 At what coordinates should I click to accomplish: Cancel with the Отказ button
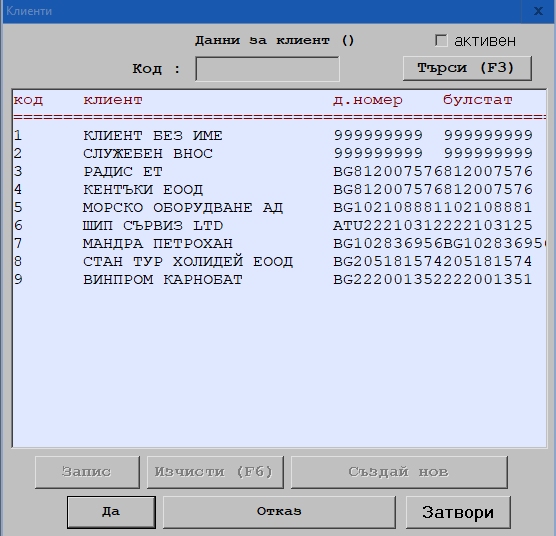pos(279,512)
